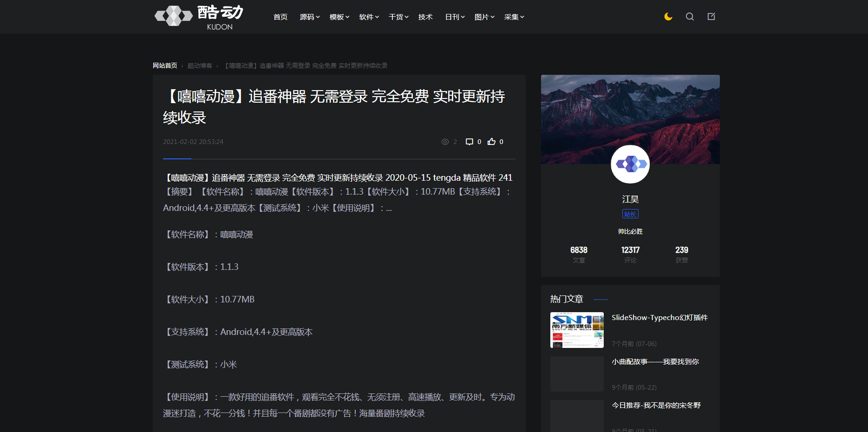Open SlideShow-Typecho幻灯插件 article link

659,318
